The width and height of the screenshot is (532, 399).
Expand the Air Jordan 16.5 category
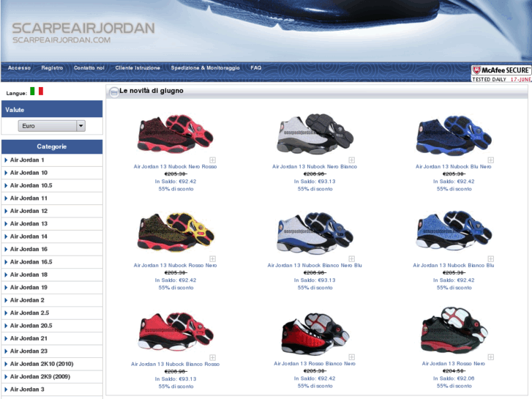pos(52,262)
